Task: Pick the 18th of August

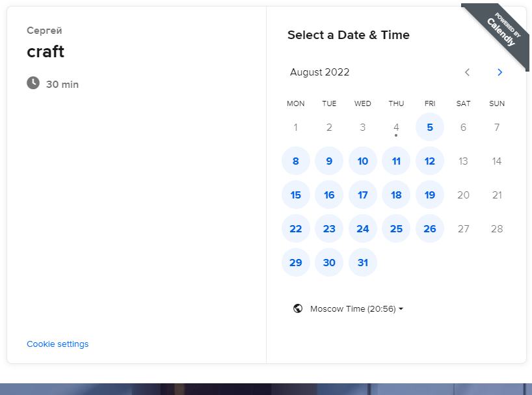Action: point(396,195)
